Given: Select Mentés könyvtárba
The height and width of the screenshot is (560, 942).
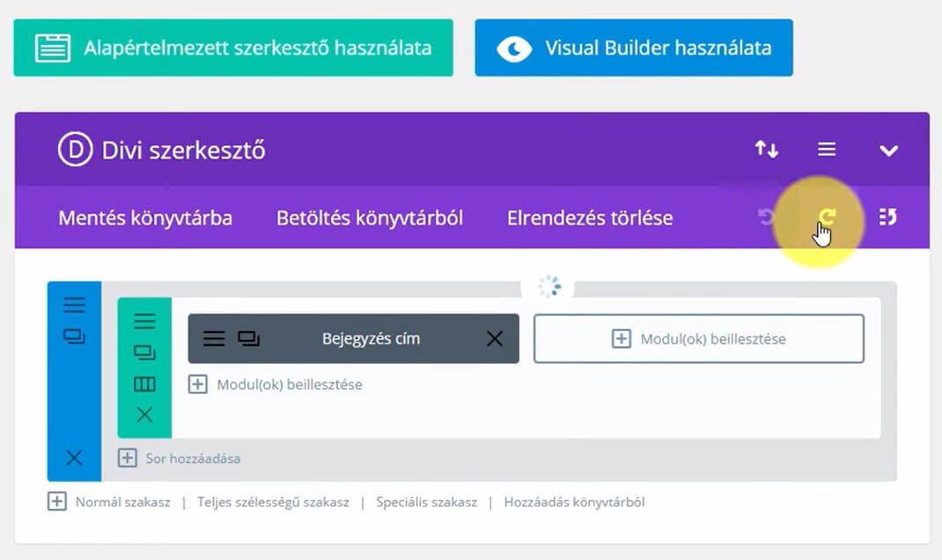Looking at the screenshot, I should [145, 217].
